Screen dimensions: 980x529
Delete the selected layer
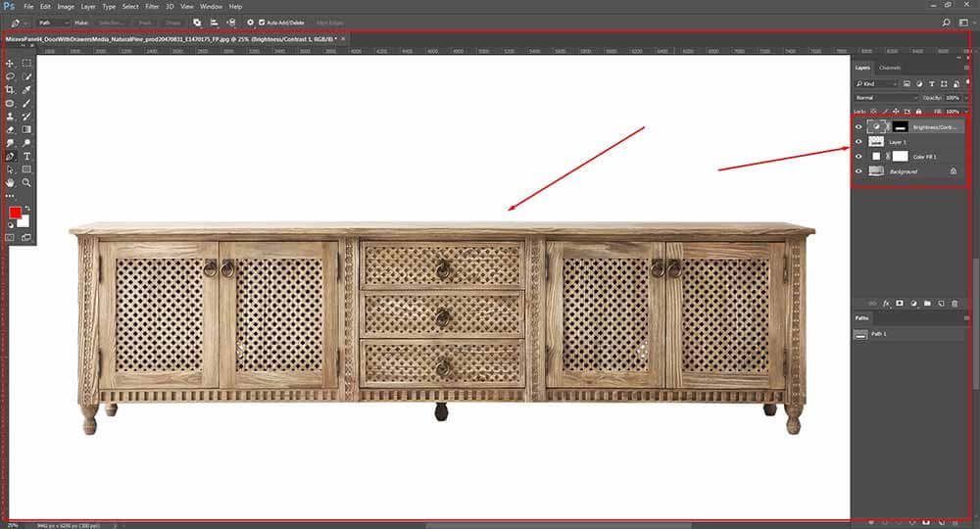click(955, 304)
